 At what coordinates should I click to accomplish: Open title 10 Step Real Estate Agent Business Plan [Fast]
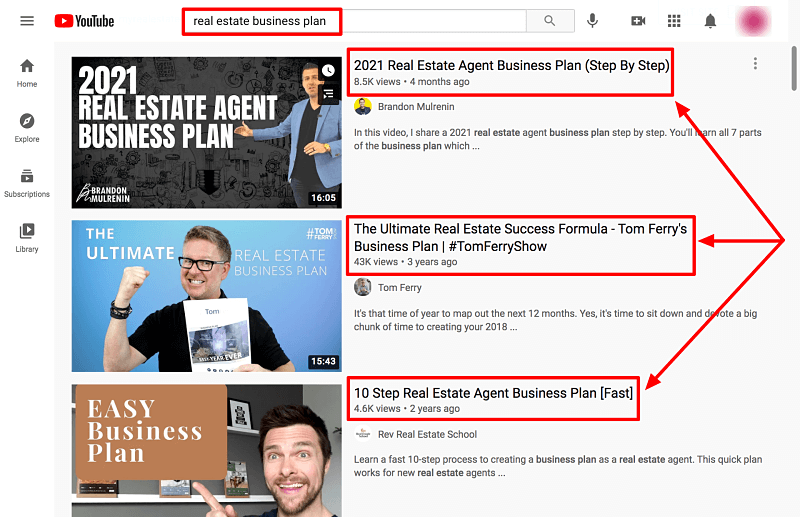(x=493, y=393)
